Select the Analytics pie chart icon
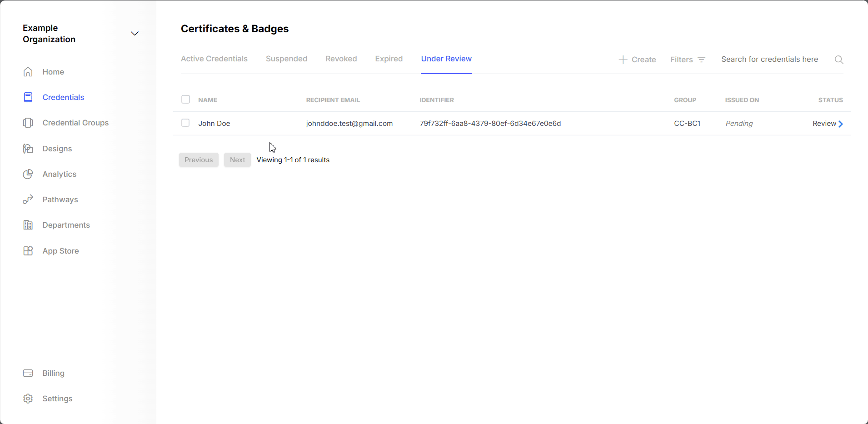The image size is (868, 424). [28, 174]
